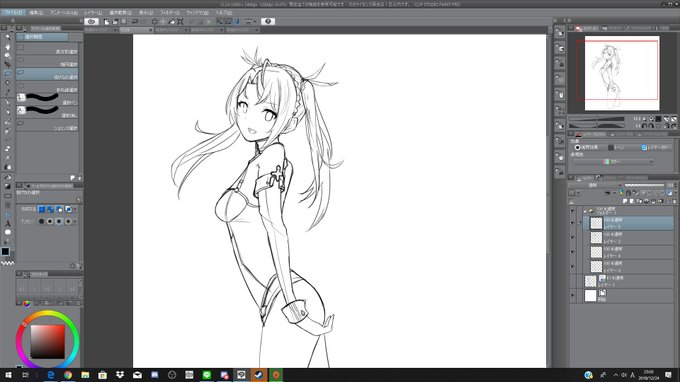
Task: Hide the paper (用紙) layer
Action: point(572,296)
